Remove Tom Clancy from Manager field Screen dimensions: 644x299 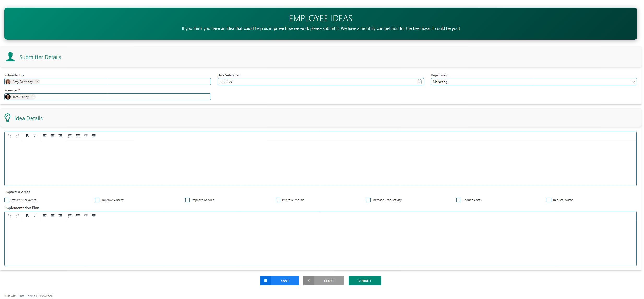pos(33,97)
